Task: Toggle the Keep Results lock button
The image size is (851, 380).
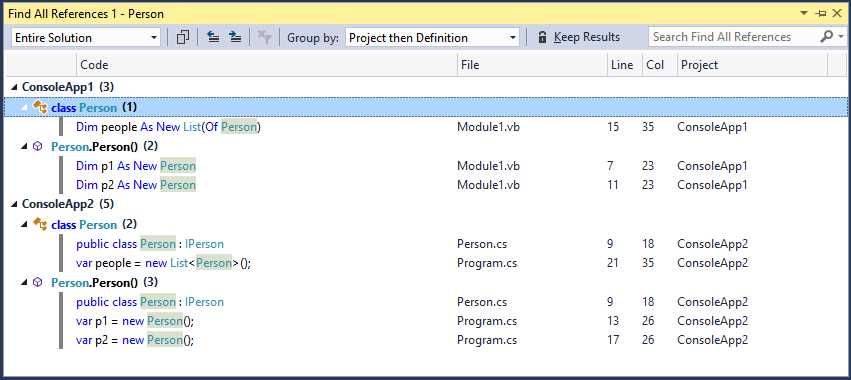Action: point(579,37)
